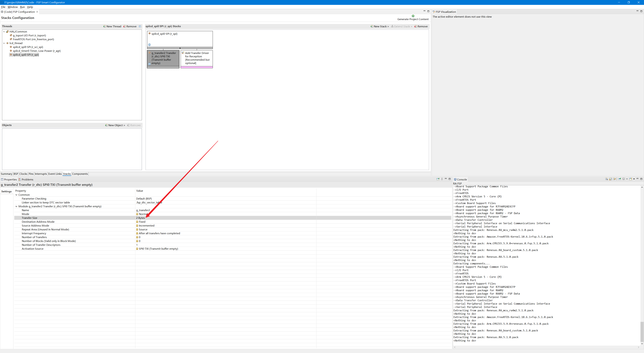Collapse the lcd_thread tree node
This screenshot has height=353, width=644.
tap(4, 43)
